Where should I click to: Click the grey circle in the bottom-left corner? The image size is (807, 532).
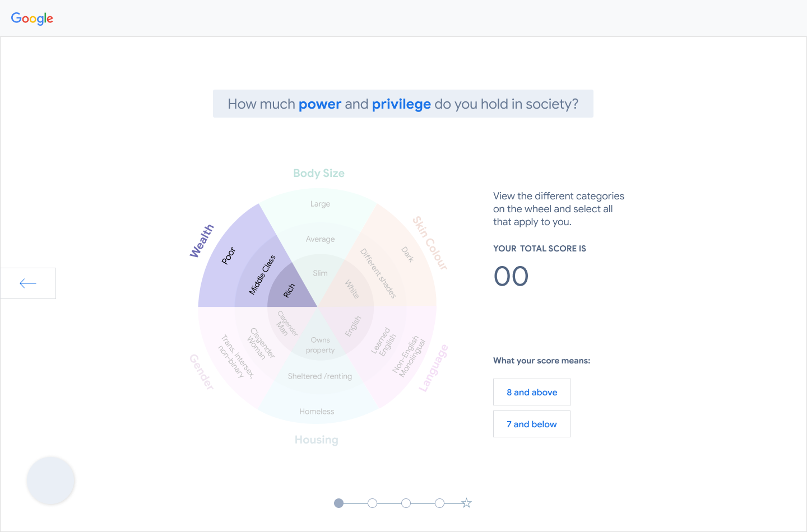click(x=51, y=481)
